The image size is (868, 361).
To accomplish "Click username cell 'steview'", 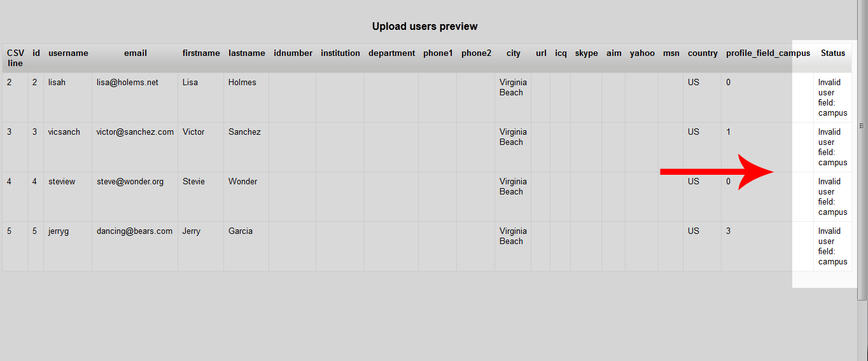I will tap(62, 182).
